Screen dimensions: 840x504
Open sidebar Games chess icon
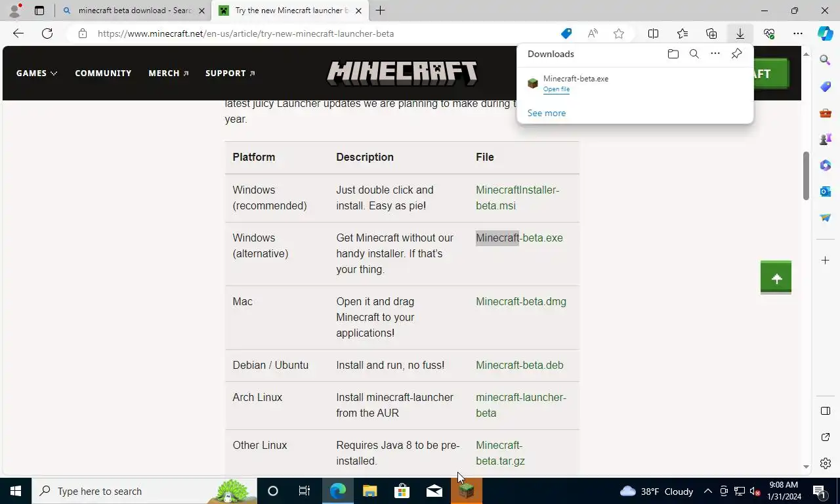(x=826, y=139)
